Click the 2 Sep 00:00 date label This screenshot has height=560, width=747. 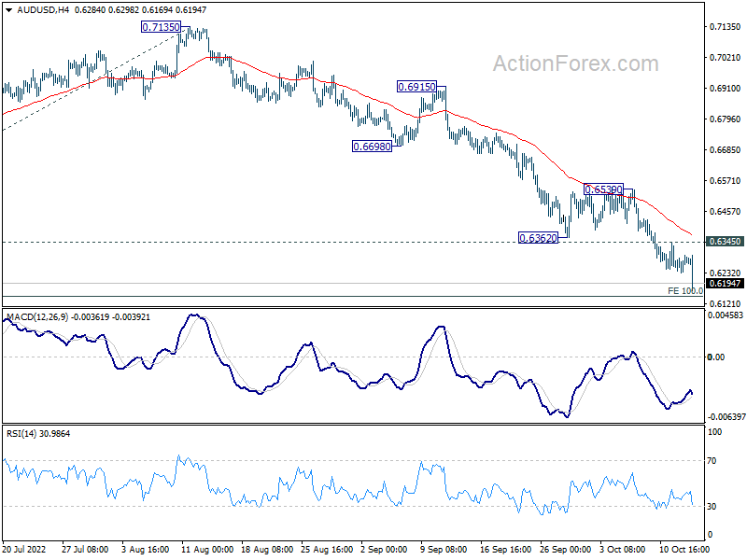pos(384,549)
